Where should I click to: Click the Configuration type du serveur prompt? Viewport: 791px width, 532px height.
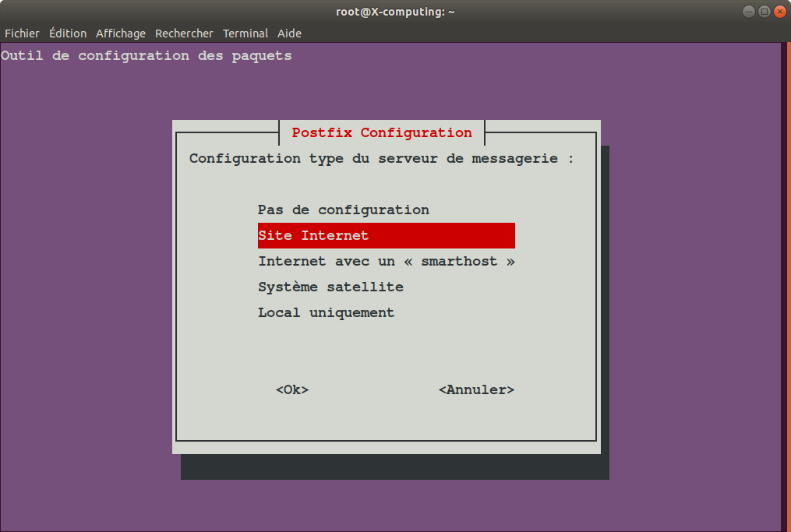pyautogui.click(x=381, y=158)
